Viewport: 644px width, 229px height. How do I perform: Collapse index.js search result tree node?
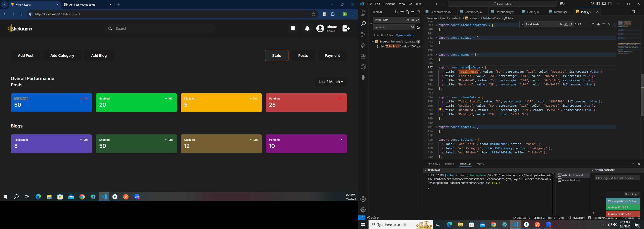point(373,42)
